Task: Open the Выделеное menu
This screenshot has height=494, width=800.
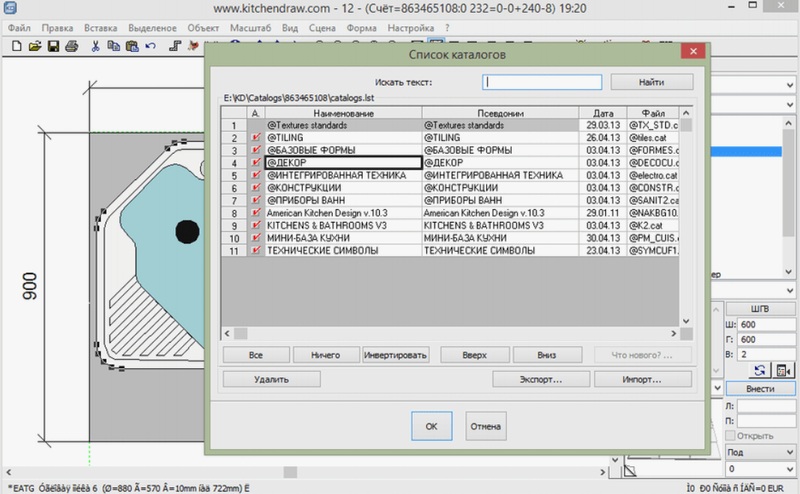Action: pyautogui.click(x=152, y=28)
